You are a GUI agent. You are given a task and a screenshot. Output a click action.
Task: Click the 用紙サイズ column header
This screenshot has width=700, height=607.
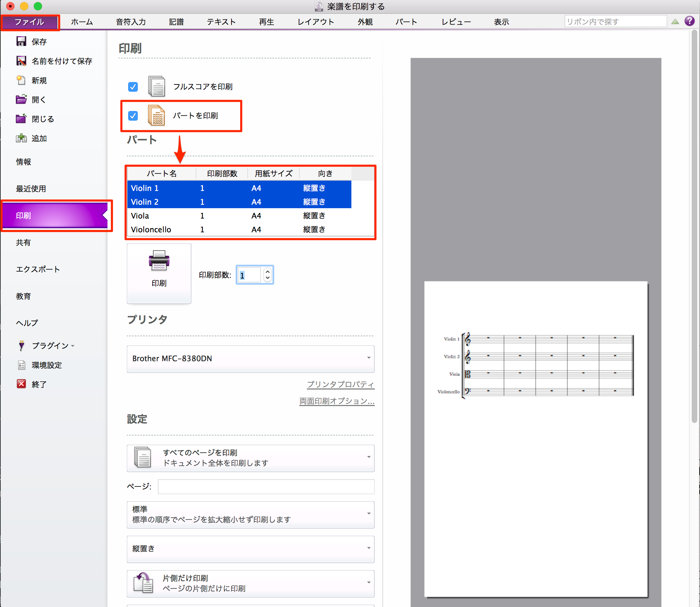(274, 173)
